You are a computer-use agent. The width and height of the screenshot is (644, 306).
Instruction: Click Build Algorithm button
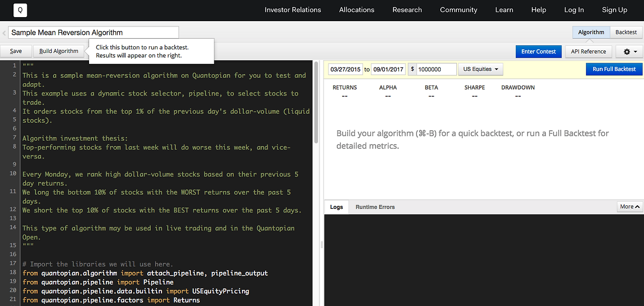click(x=59, y=51)
